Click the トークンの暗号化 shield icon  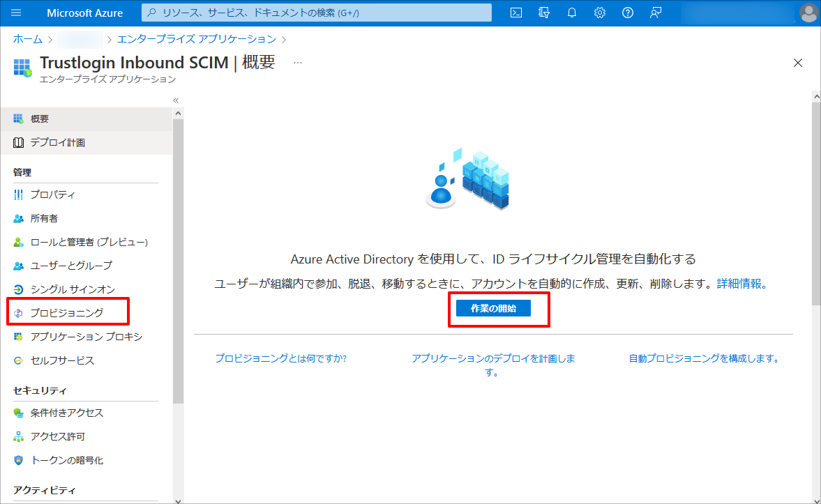[18, 460]
